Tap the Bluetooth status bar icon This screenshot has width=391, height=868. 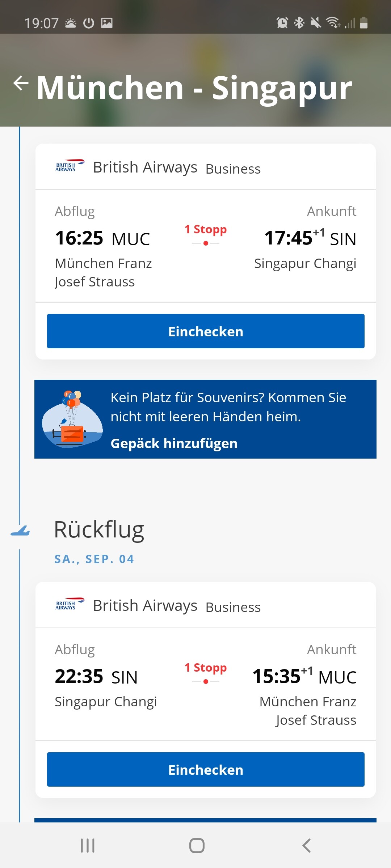(299, 23)
